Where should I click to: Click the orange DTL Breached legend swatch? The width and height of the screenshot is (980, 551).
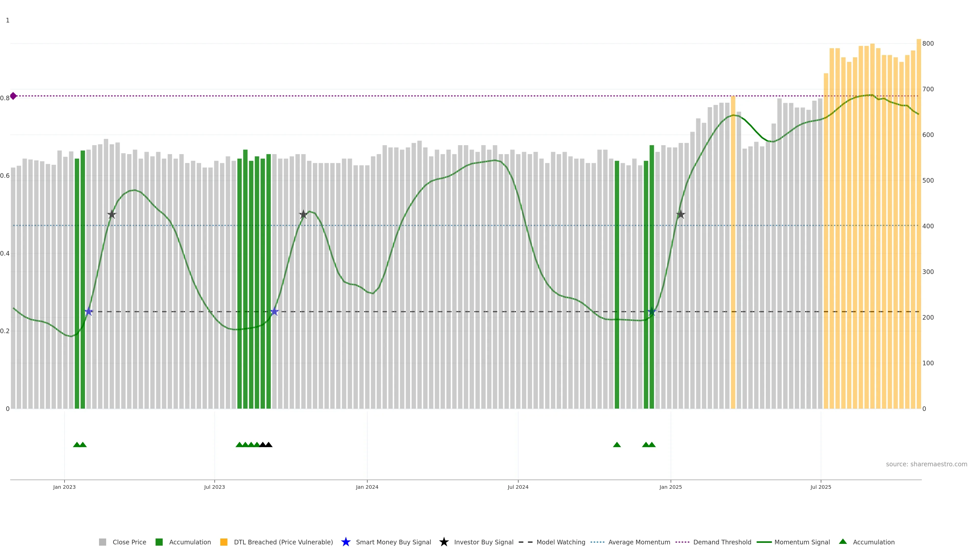tap(224, 542)
